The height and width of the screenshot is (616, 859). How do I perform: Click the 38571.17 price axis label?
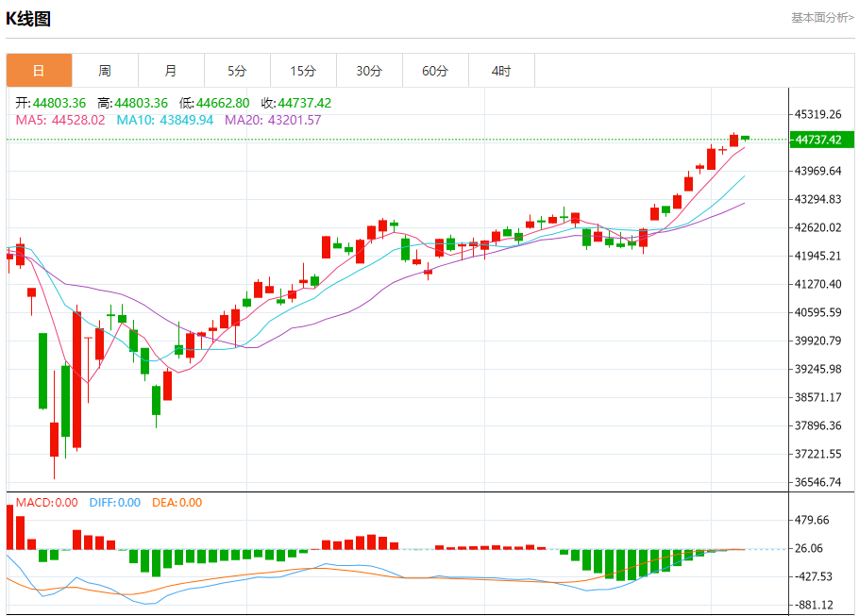tap(817, 397)
